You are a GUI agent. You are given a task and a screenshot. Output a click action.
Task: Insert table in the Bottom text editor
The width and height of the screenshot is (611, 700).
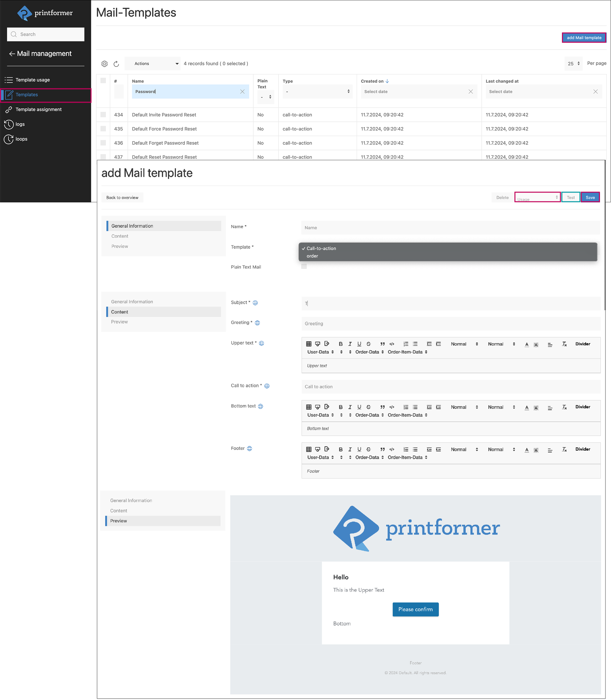click(309, 407)
